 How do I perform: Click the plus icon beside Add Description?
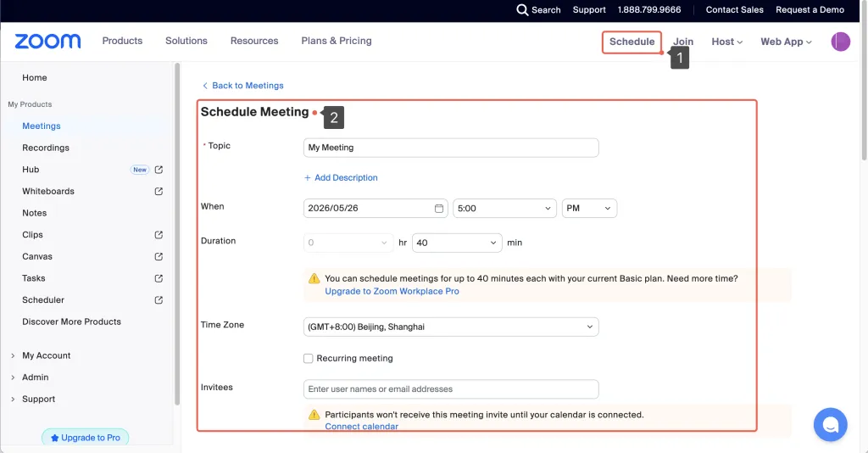307,178
